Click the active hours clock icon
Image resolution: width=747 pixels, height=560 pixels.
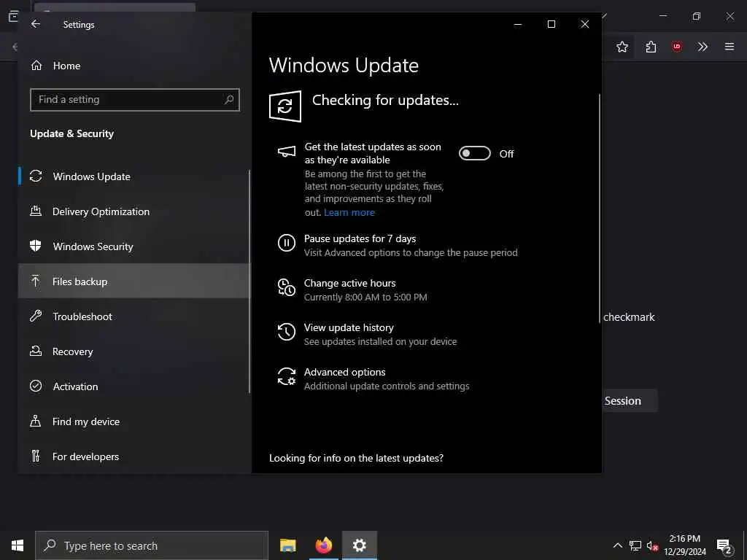286,287
